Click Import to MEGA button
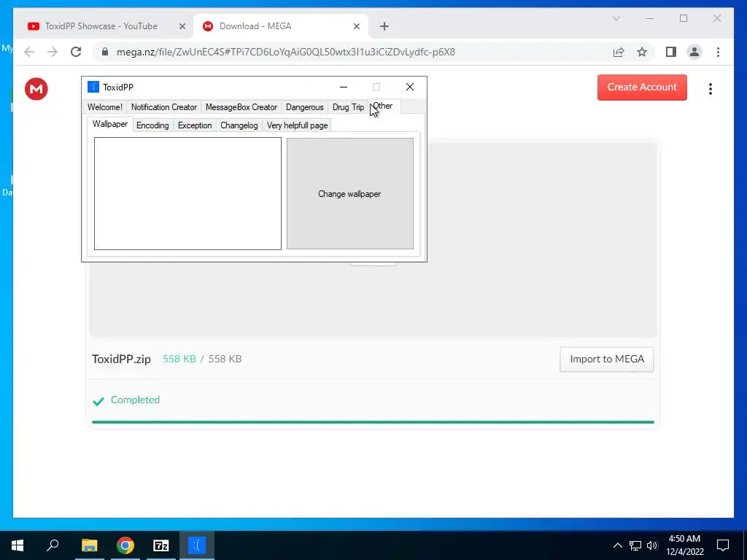 point(606,359)
